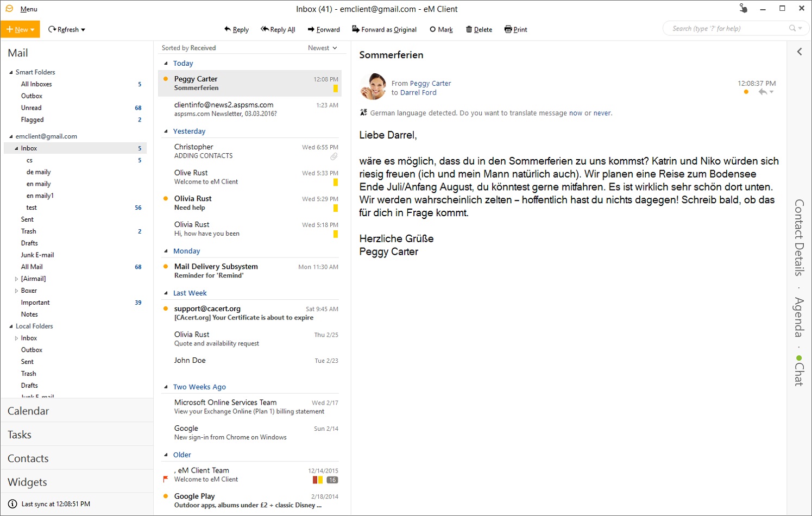This screenshot has width=812, height=516.
Task: Click the Print icon in the toolbar
Action: 507,29
